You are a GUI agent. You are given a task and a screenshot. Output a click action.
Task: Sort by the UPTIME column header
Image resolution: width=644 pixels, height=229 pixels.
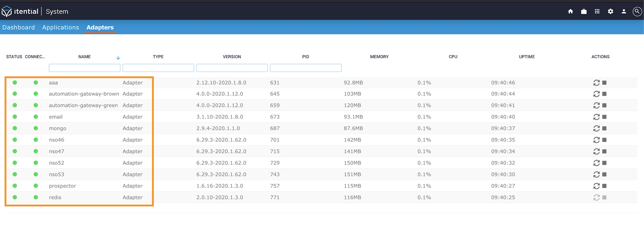(x=527, y=57)
